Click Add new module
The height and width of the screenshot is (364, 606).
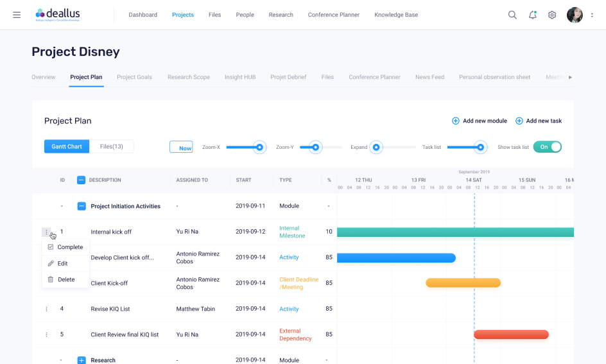(479, 121)
